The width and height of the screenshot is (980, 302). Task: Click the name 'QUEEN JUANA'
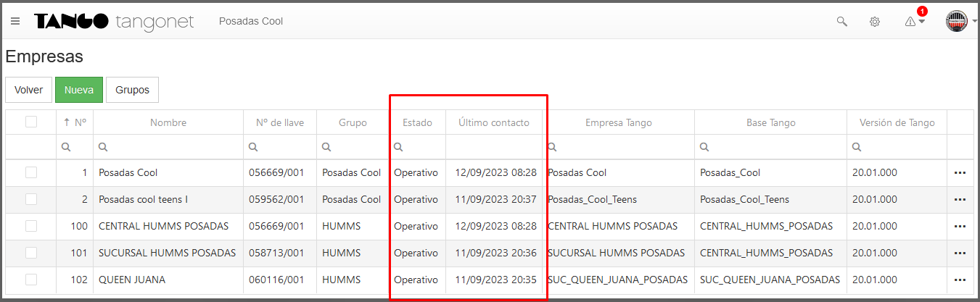point(132,280)
